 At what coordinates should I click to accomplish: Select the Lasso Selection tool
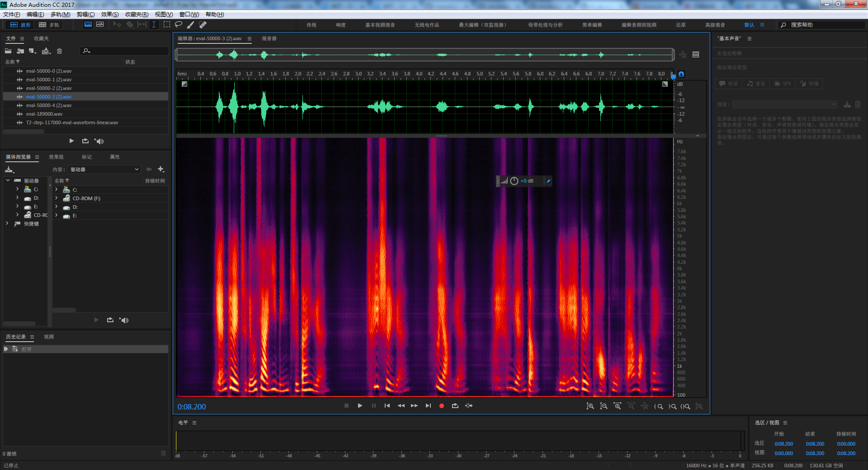click(179, 25)
